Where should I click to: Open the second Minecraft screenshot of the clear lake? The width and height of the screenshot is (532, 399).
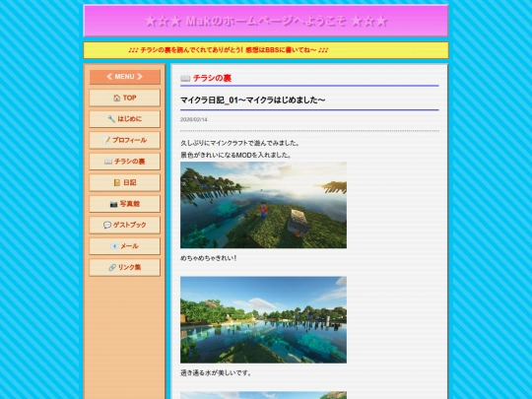point(264,320)
